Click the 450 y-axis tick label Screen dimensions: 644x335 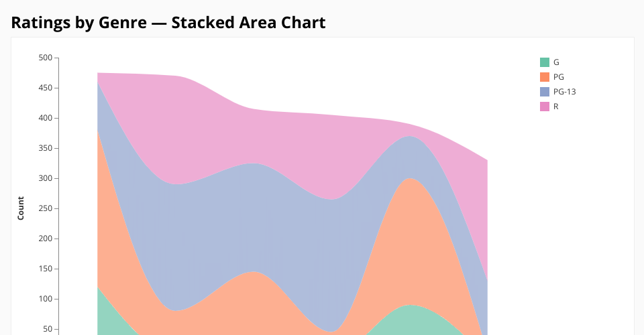[x=45, y=88]
